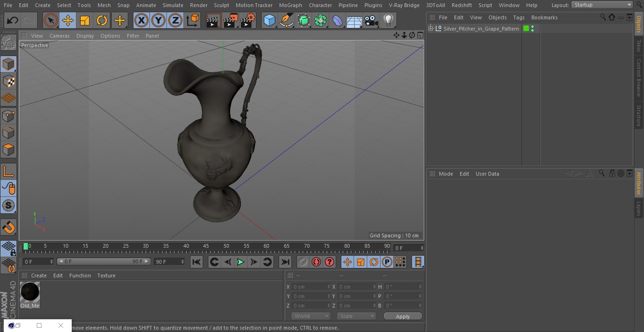
Task: Toggle Y axis lock
Action: tap(158, 21)
